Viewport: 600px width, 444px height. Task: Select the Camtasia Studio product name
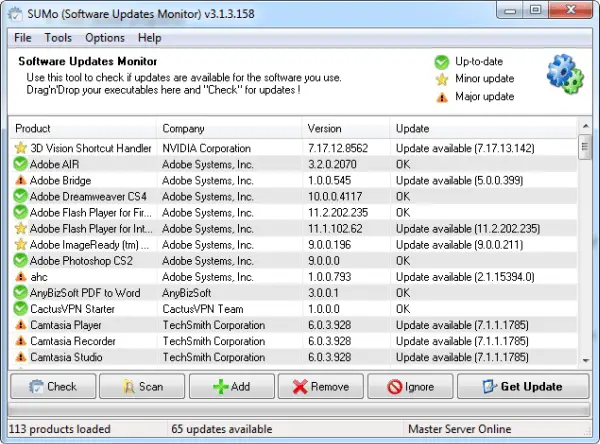pos(66,357)
